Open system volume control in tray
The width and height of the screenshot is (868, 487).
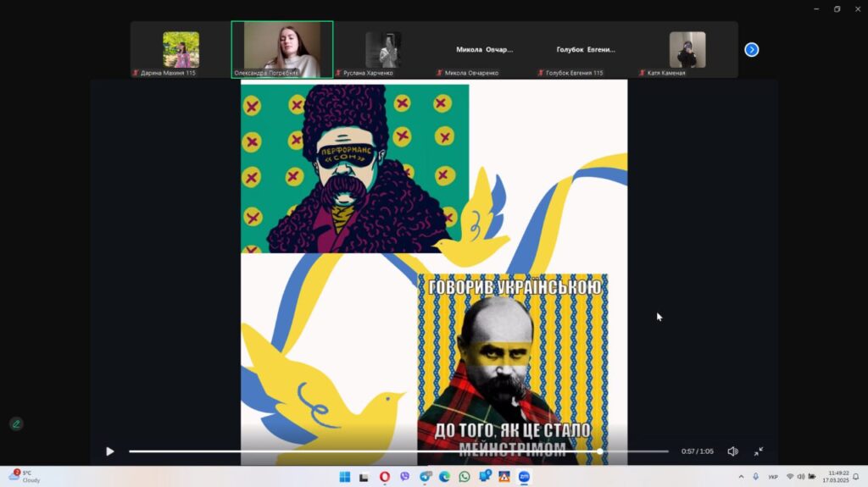point(801,477)
